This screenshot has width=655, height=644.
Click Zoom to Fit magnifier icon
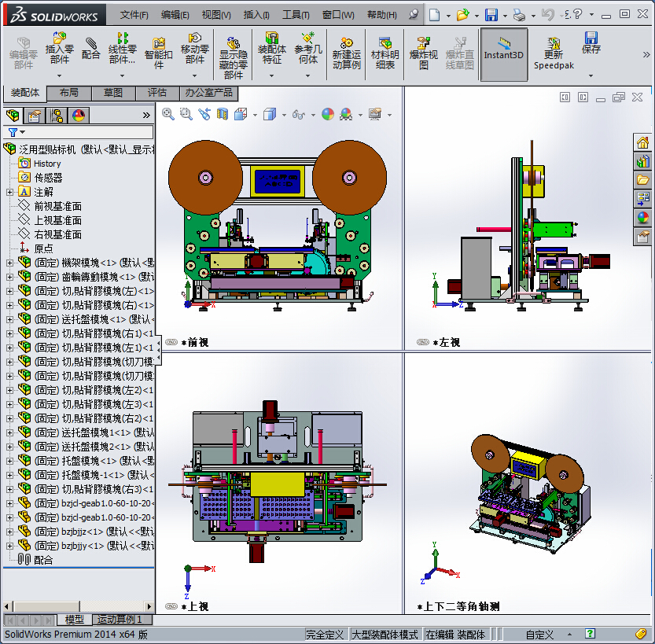click(x=168, y=114)
